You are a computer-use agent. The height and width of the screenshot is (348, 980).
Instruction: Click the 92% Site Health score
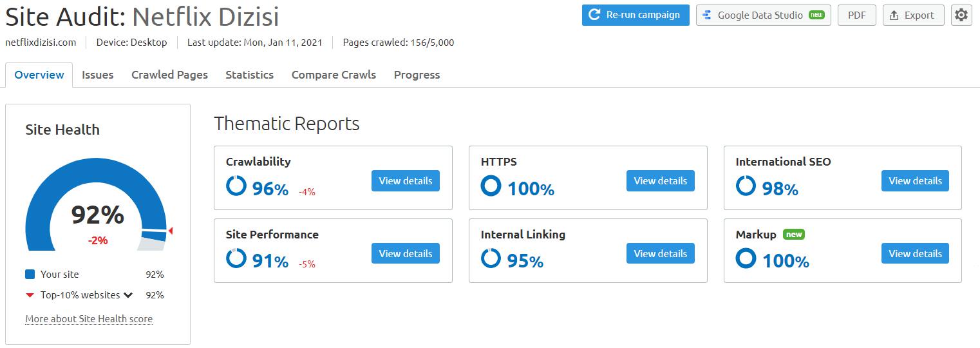click(x=97, y=215)
